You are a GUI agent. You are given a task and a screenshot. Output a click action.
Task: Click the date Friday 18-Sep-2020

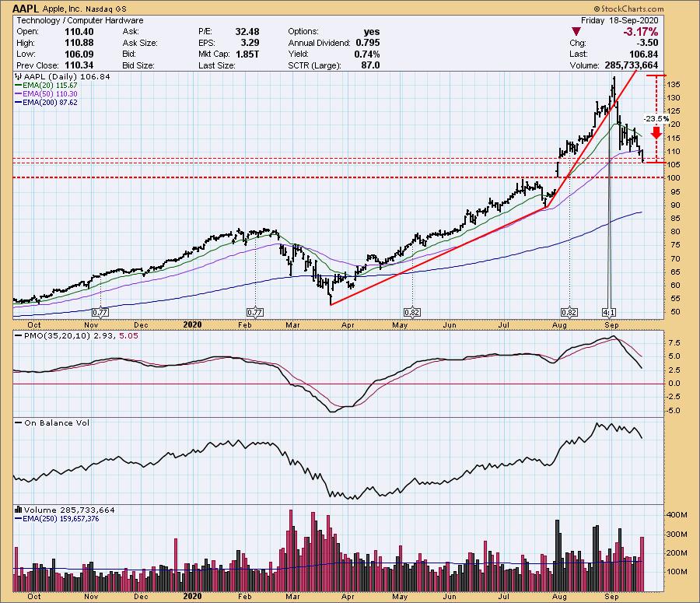pyautogui.click(x=619, y=20)
